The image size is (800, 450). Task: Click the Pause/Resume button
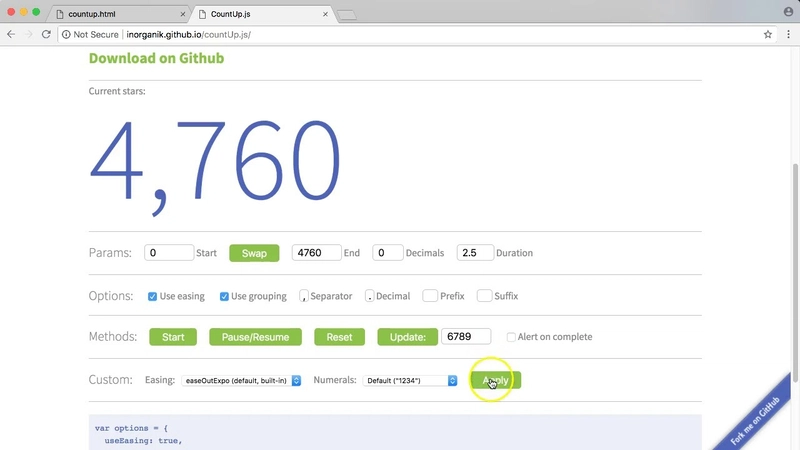[255, 337]
